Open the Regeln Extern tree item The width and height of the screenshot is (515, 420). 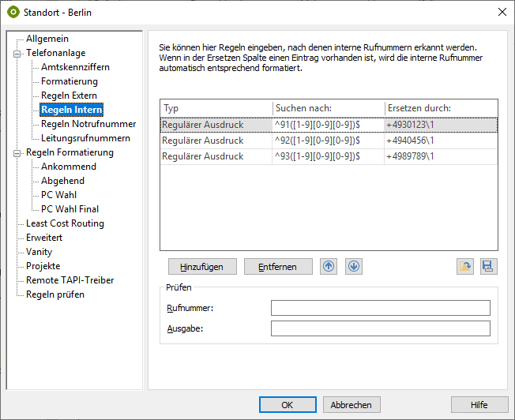[x=69, y=96]
